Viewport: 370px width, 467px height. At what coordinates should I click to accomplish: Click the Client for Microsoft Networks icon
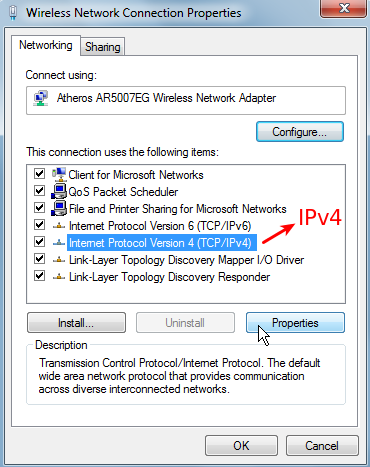coord(59,174)
